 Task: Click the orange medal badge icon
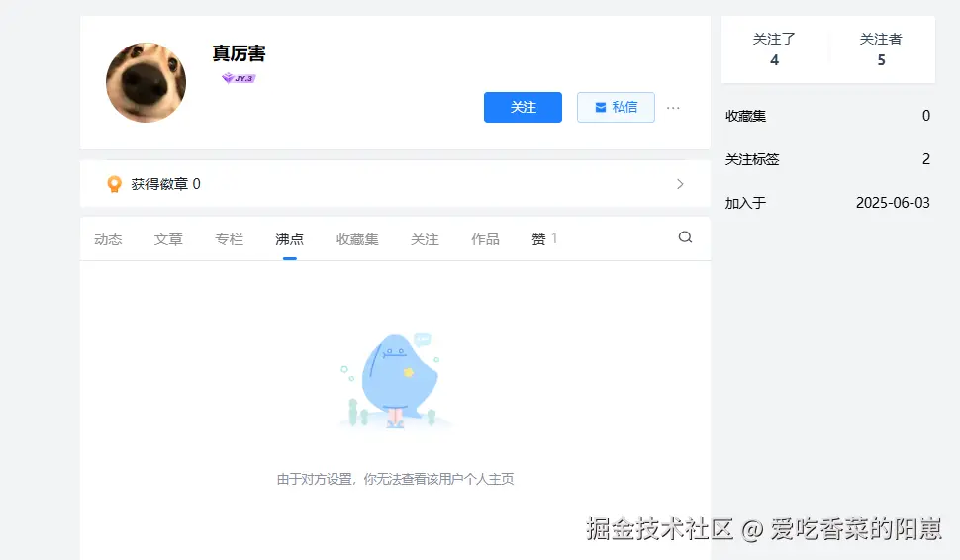[114, 184]
